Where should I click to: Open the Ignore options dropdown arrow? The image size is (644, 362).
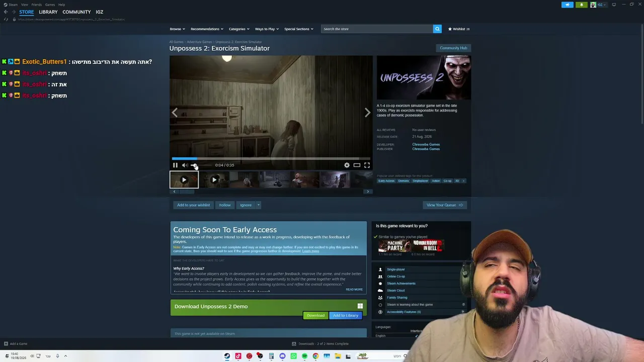[x=258, y=205]
